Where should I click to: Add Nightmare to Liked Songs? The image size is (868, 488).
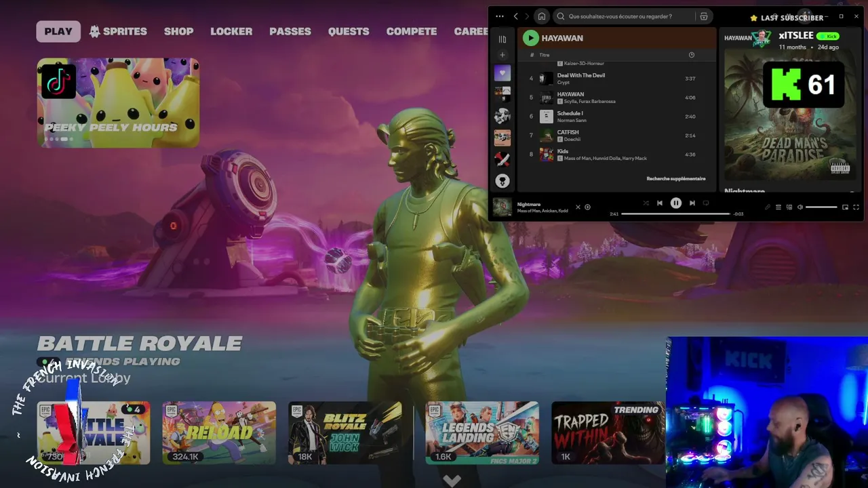(x=587, y=207)
